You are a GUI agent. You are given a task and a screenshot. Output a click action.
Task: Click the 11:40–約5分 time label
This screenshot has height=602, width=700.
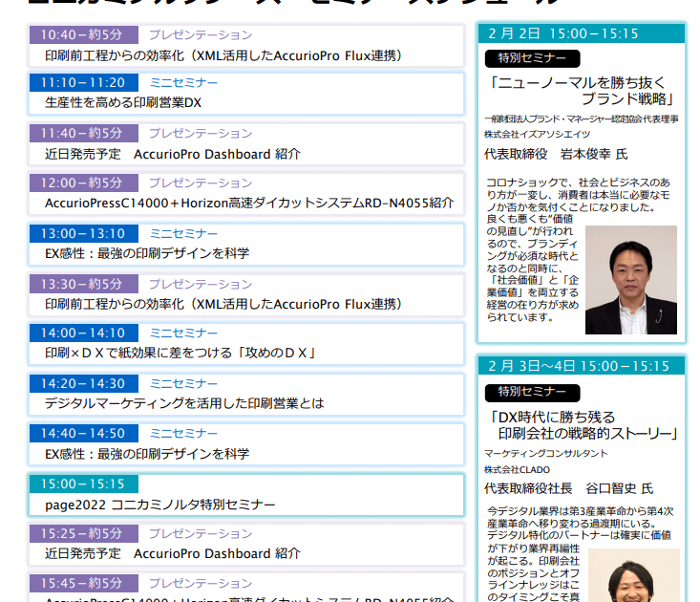click(x=83, y=133)
